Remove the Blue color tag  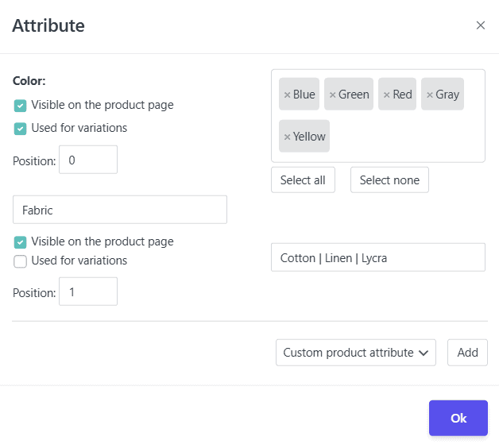pos(287,95)
